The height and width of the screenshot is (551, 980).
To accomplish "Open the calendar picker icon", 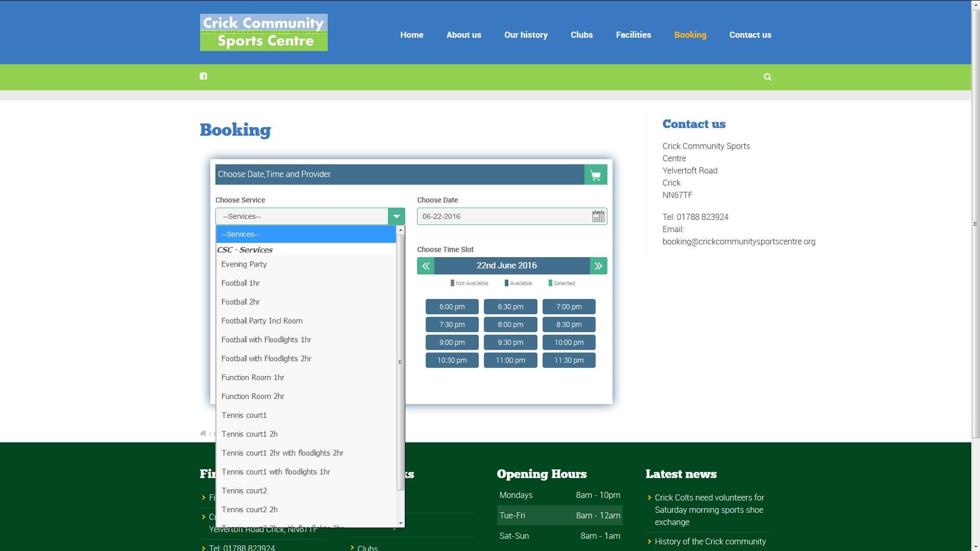I will 598,216.
